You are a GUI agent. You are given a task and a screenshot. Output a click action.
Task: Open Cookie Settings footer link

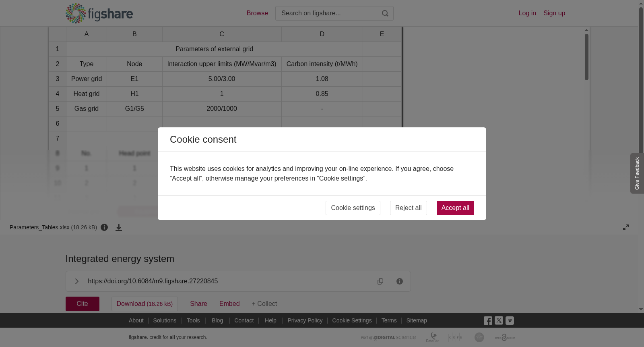coord(352,320)
